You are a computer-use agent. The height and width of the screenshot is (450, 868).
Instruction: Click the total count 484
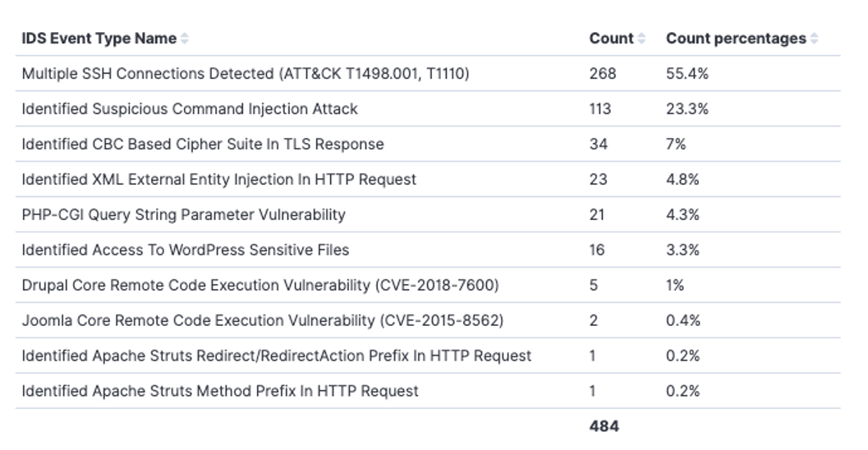click(604, 426)
